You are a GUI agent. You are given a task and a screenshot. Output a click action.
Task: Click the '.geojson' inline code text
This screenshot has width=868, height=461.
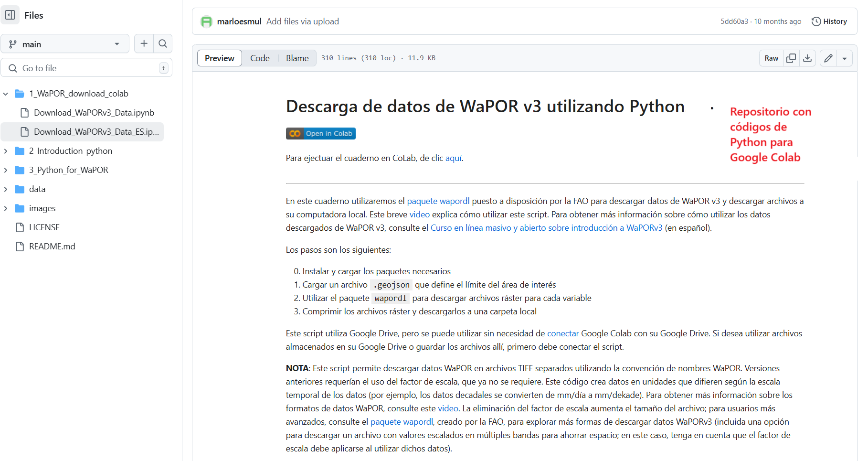[x=392, y=285]
